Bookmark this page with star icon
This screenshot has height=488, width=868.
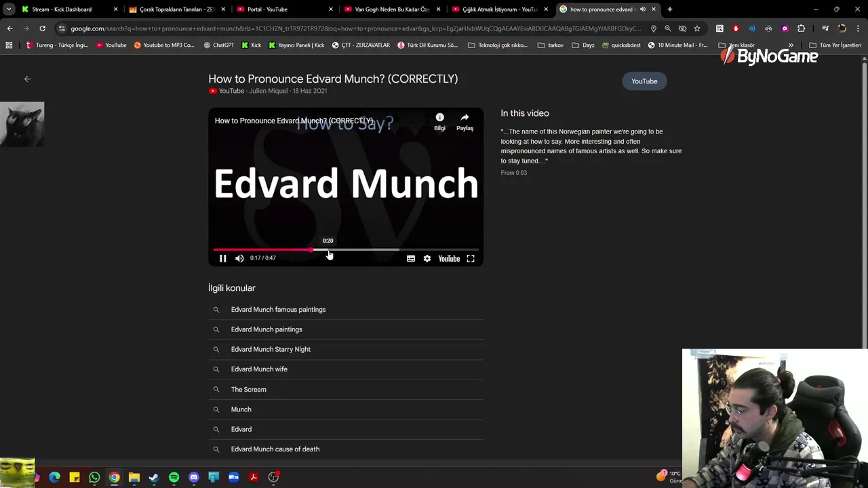point(697,28)
